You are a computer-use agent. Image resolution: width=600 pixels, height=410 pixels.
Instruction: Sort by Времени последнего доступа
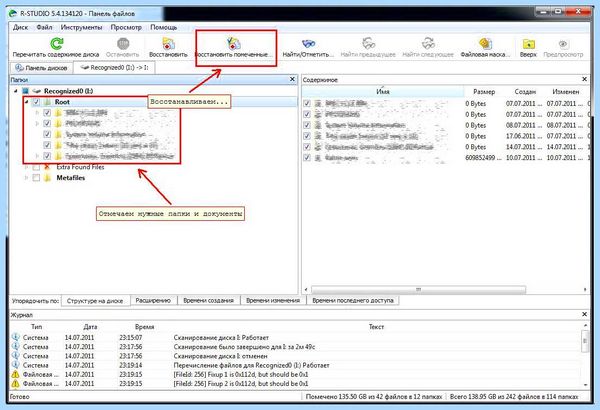coord(352,301)
